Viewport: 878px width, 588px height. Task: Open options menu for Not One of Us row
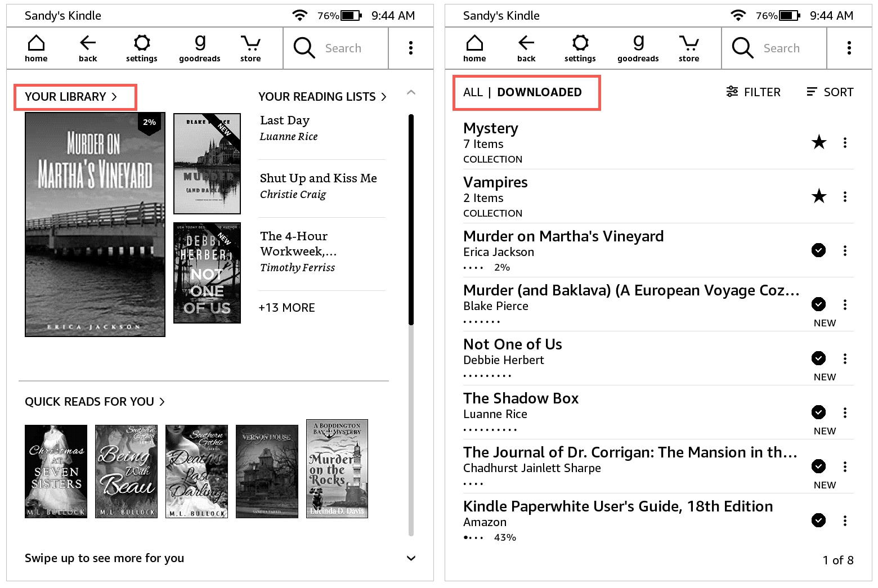point(845,358)
